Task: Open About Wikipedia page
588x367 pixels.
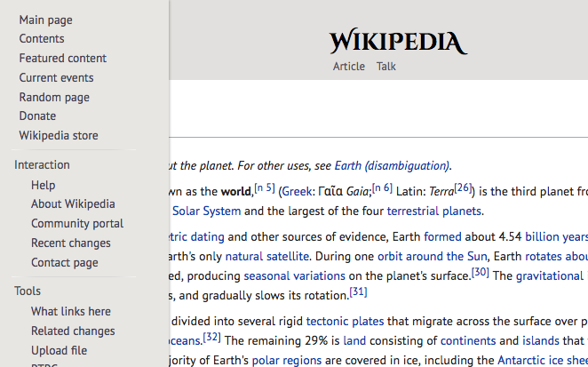Action: 73,203
